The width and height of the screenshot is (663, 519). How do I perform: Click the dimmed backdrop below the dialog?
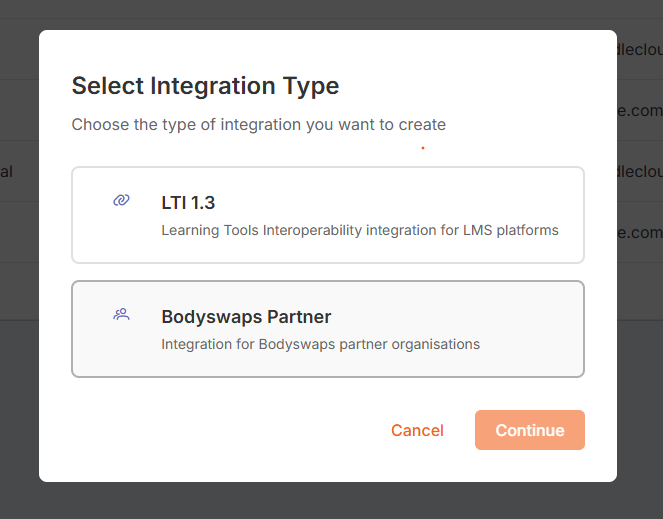click(330, 502)
